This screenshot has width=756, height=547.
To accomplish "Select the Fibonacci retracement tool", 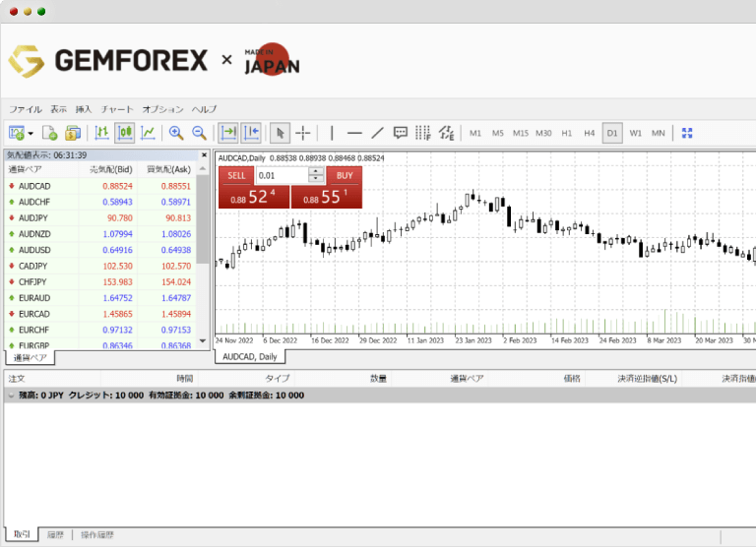I will pyautogui.click(x=423, y=133).
